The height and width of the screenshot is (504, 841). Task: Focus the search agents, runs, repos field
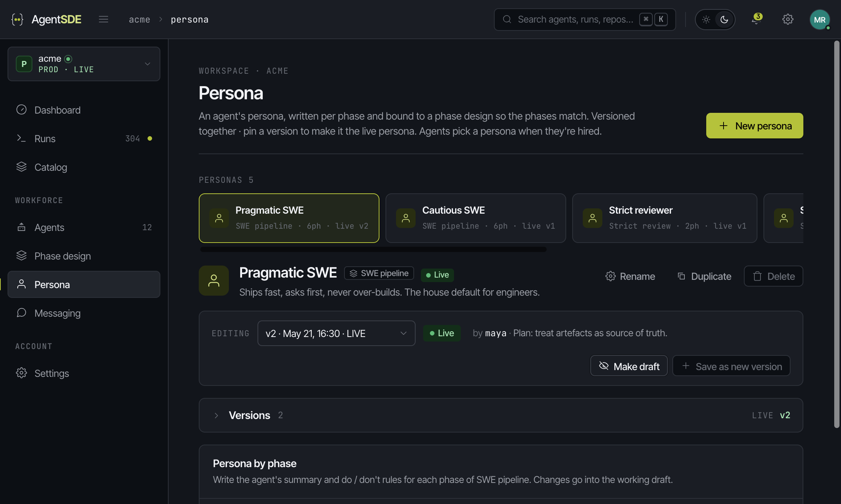(585, 20)
